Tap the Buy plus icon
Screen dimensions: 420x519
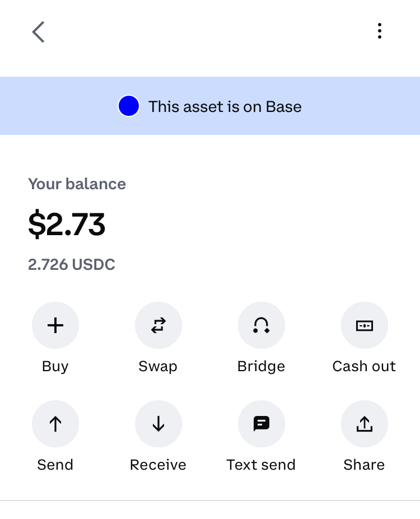(55, 325)
